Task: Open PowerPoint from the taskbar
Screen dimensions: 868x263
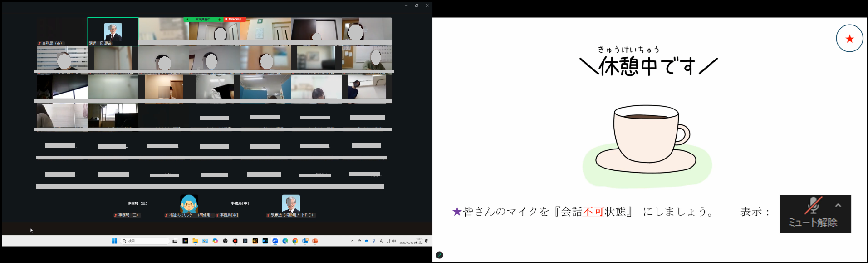Action: (x=315, y=241)
